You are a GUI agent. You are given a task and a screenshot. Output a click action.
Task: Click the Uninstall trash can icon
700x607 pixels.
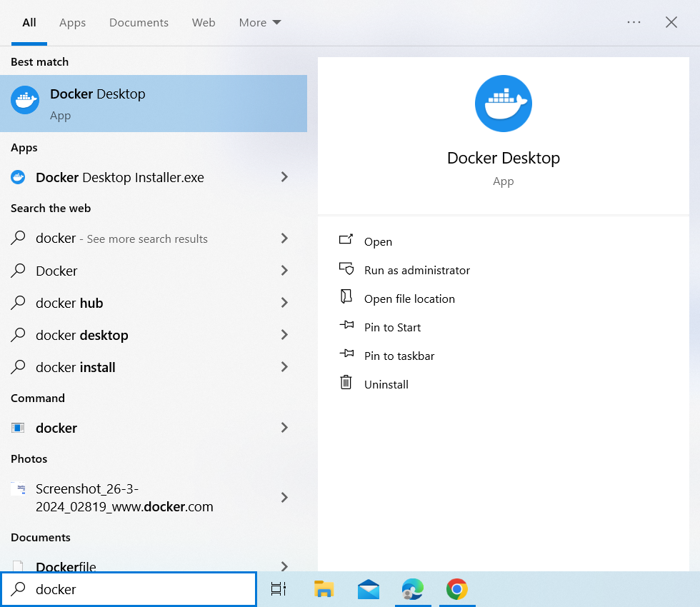tap(346, 382)
